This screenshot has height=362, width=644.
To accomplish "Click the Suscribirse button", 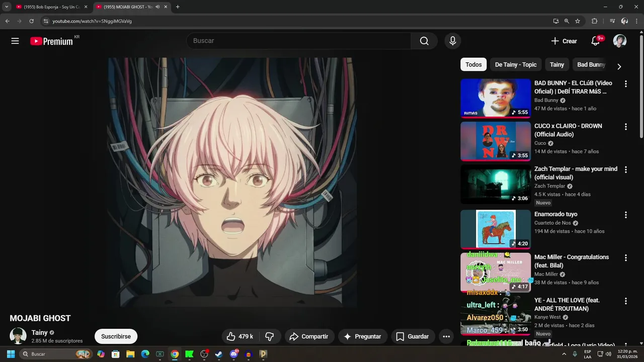I will pos(116,336).
